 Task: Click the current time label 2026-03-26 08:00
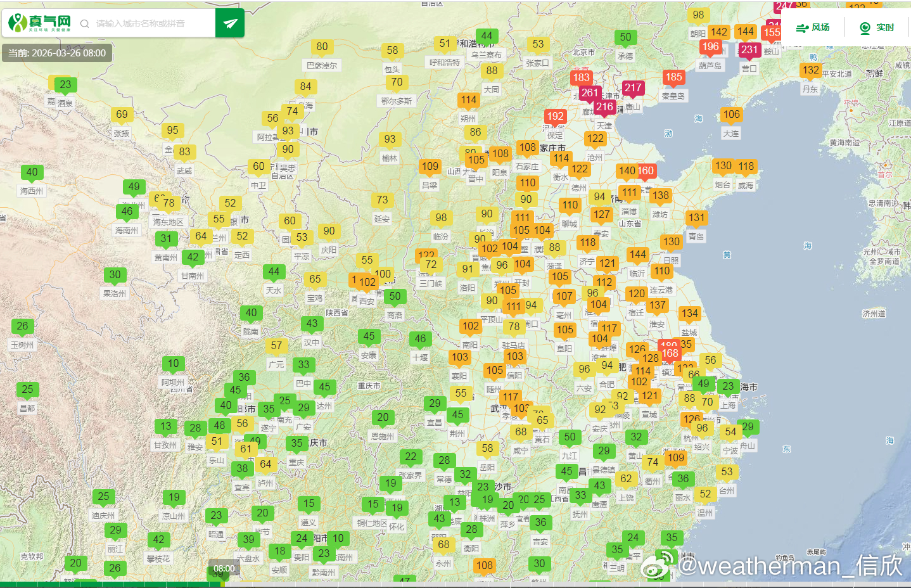(57, 53)
